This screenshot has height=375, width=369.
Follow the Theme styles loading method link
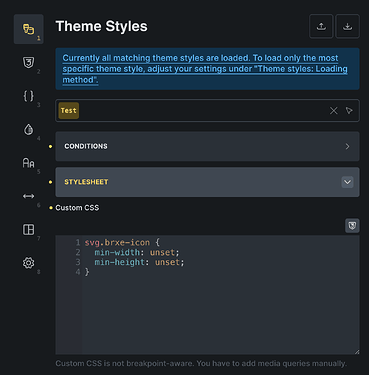click(x=205, y=69)
